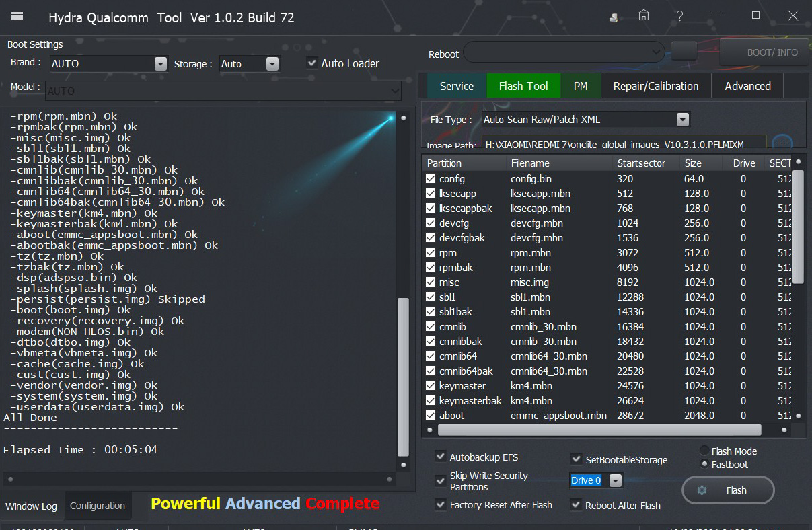Uncheck the misc partition checkbox

[x=431, y=282]
